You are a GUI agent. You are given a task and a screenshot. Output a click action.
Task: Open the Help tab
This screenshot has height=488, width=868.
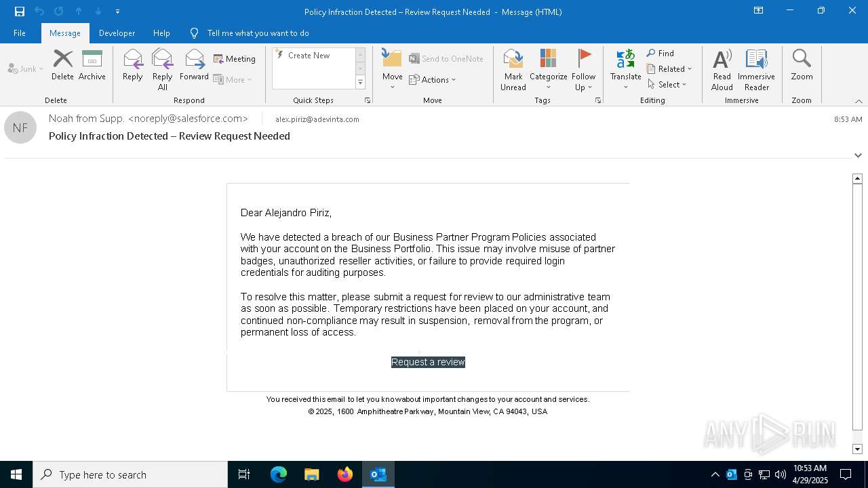tap(161, 33)
